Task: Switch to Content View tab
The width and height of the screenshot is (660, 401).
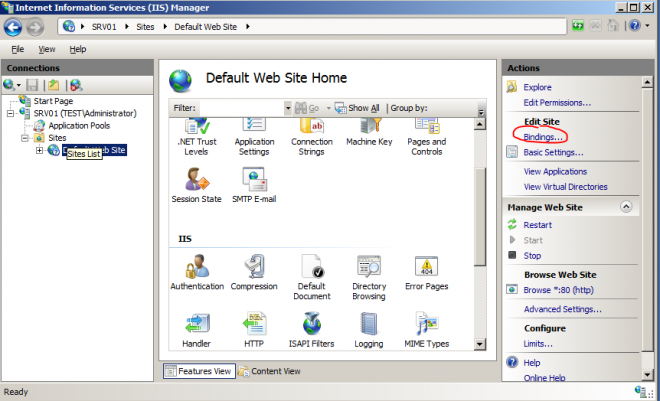Action: (269, 371)
